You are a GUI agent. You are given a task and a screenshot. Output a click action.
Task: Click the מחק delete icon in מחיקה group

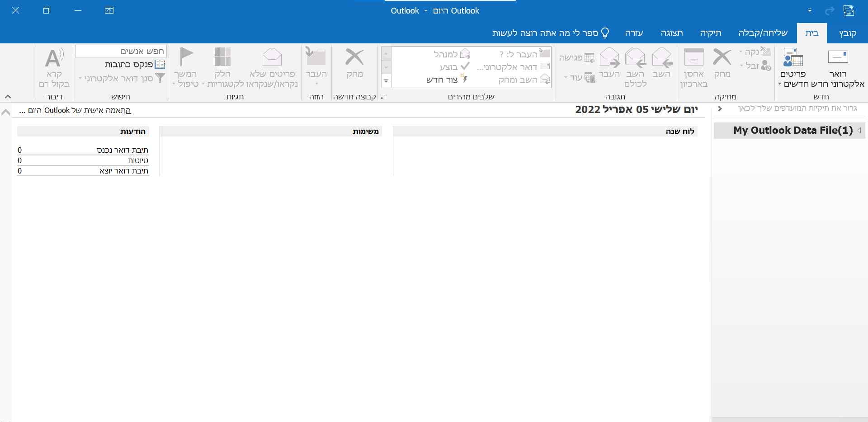722,63
